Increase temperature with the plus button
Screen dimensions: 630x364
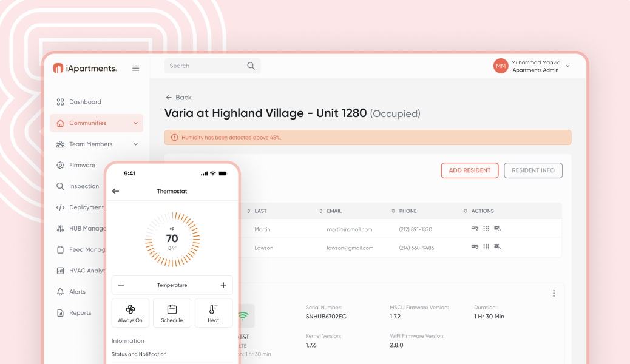coord(223,285)
